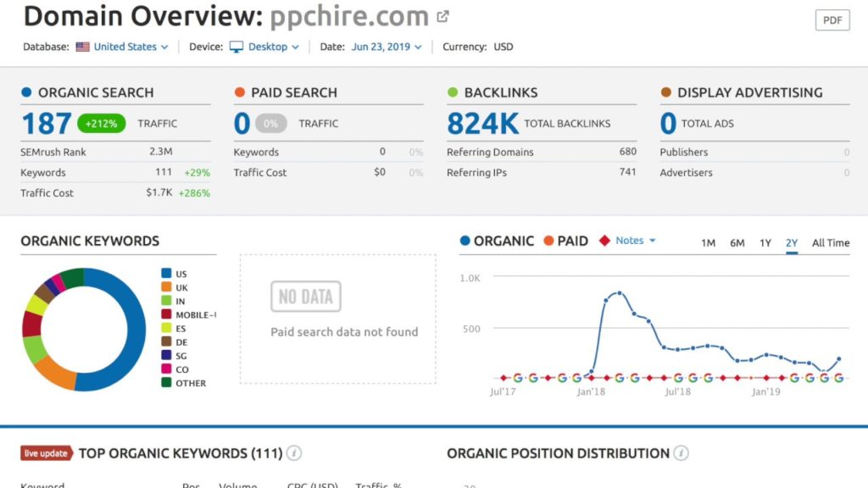Viewport: 868px width, 488px height.
Task: Click first Google update icon near Jul'17
Action: point(518,378)
